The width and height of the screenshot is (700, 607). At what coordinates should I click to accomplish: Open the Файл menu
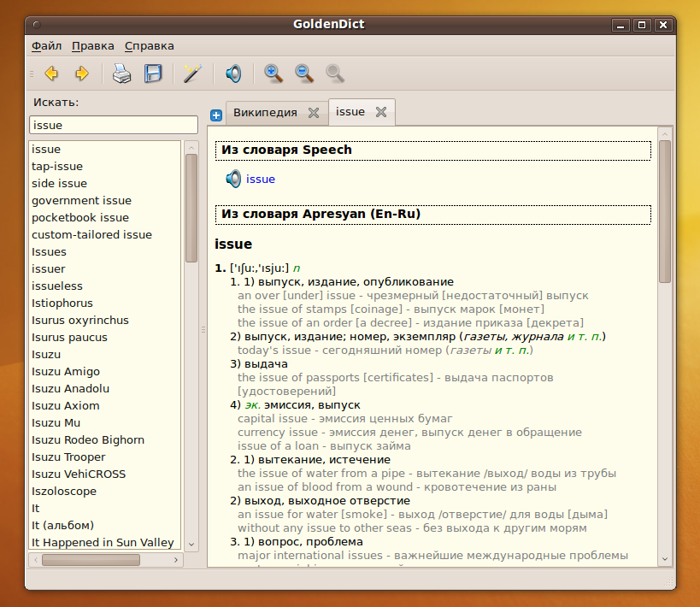[x=46, y=46]
